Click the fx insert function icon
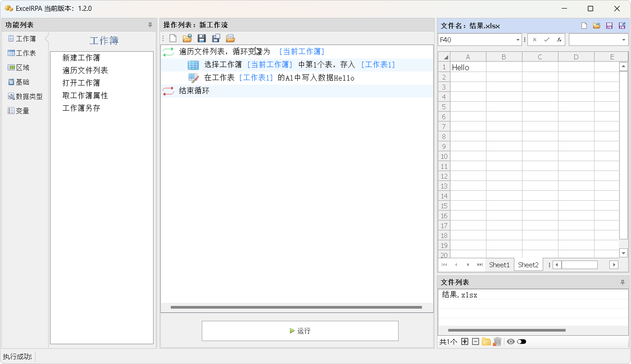 [x=559, y=40]
